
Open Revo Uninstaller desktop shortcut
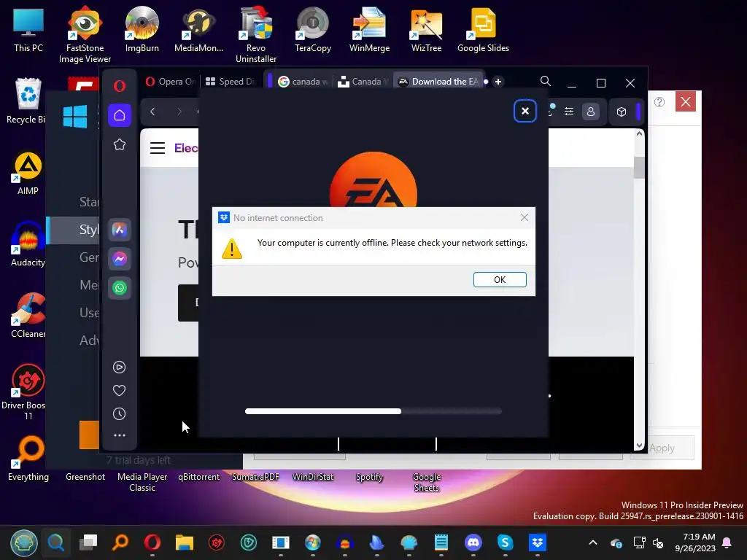256,34
